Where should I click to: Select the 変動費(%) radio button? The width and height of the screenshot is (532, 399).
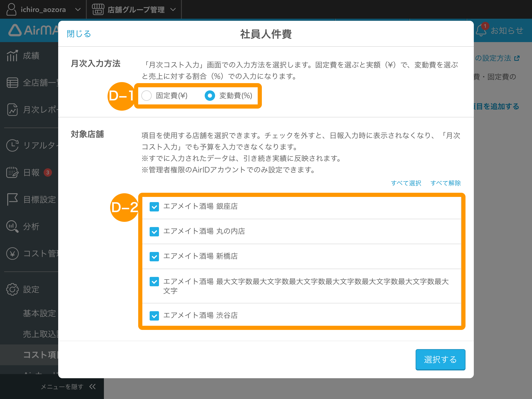(210, 96)
